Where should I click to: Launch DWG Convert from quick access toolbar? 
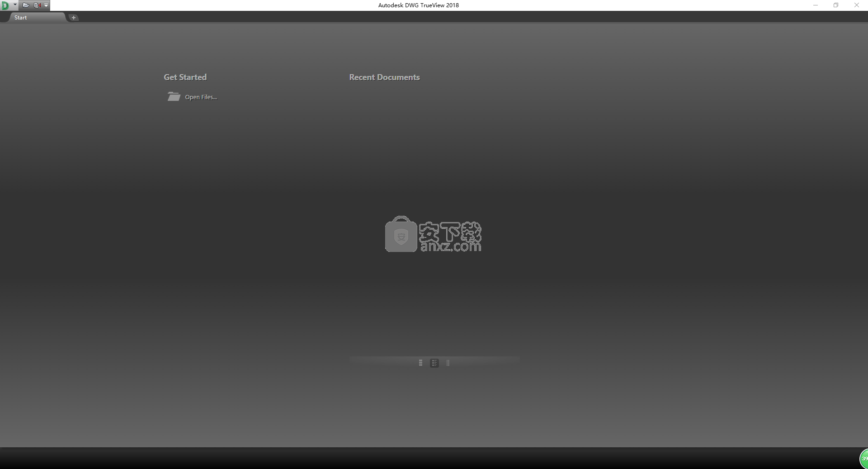coord(37,5)
